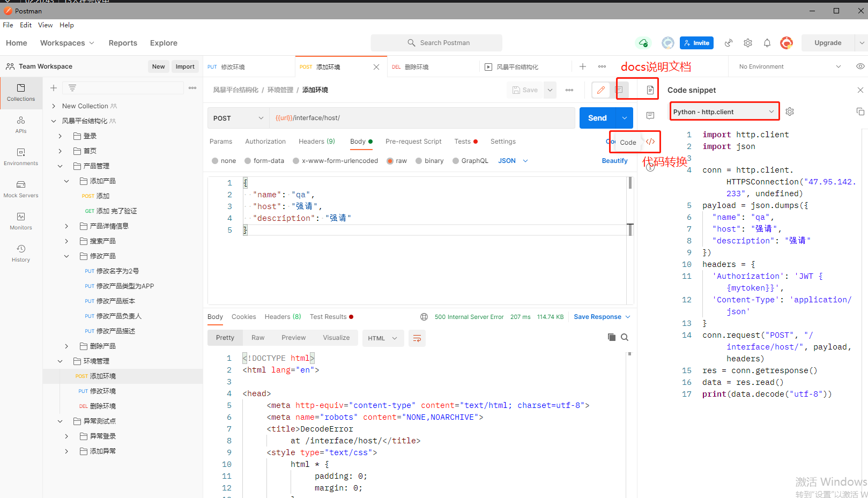Click the Import button

click(x=185, y=66)
